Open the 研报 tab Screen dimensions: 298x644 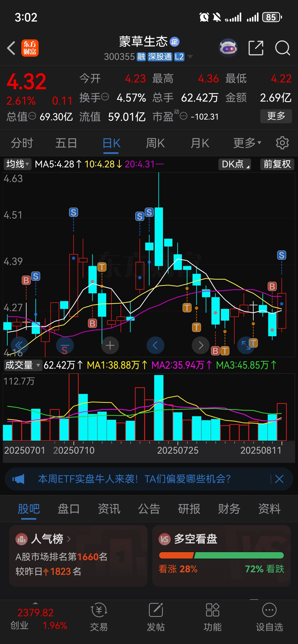tap(189, 509)
